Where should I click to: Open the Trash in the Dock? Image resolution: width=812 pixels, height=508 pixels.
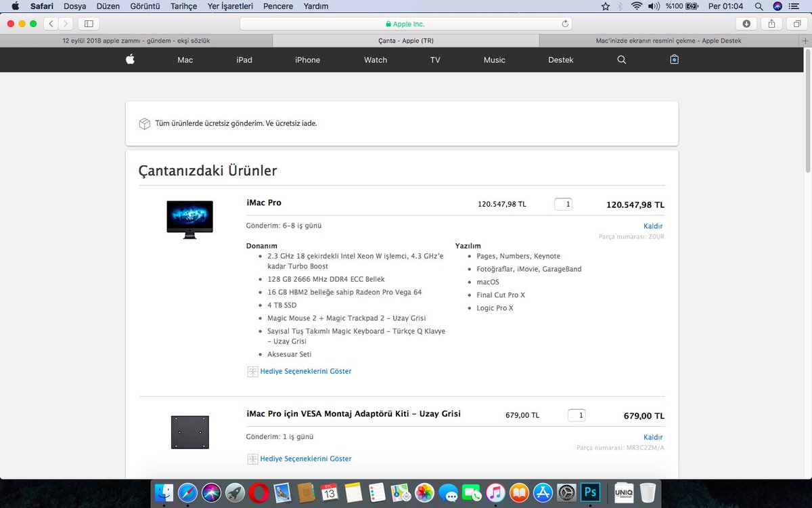pyautogui.click(x=648, y=492)
